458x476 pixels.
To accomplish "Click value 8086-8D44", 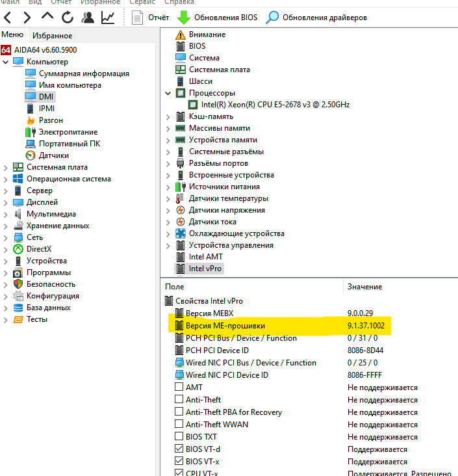I will pos(365,350).
